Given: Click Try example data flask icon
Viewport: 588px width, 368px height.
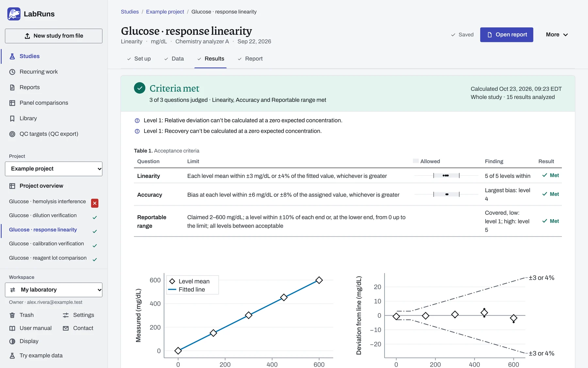Looking at the screenshot, I should 12,356.
